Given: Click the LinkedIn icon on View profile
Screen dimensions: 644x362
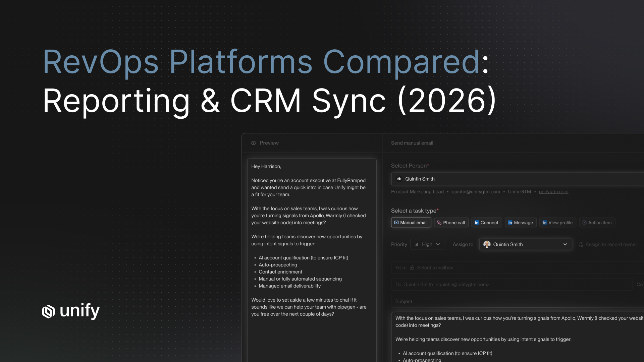Looking at the screenshot, I should click(545, 223).
